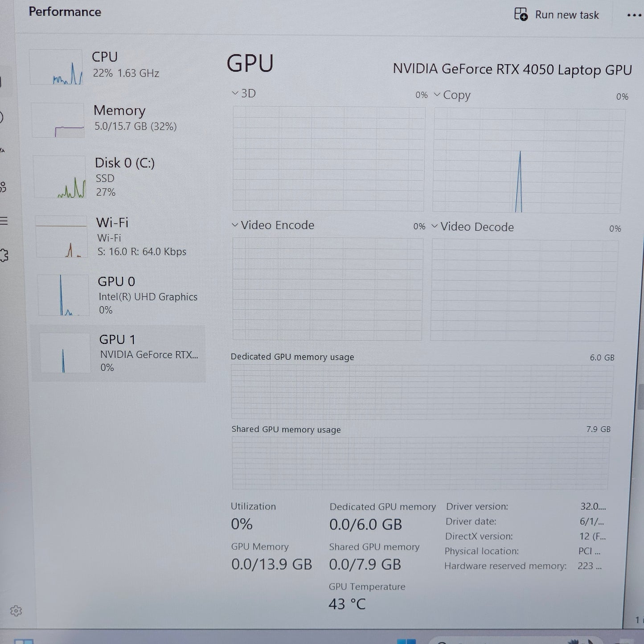
Task: Click the Hardware reserved memory label
Action: [x=505, y=566]
